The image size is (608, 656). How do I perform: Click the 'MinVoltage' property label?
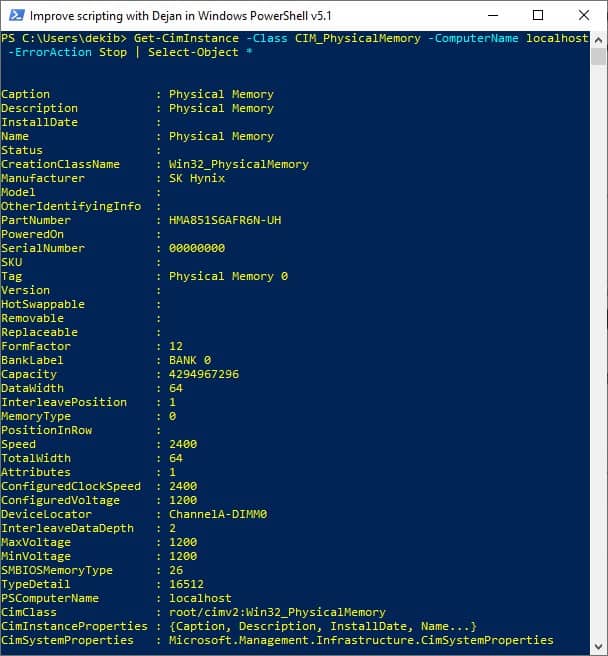(x=36, y=556)
